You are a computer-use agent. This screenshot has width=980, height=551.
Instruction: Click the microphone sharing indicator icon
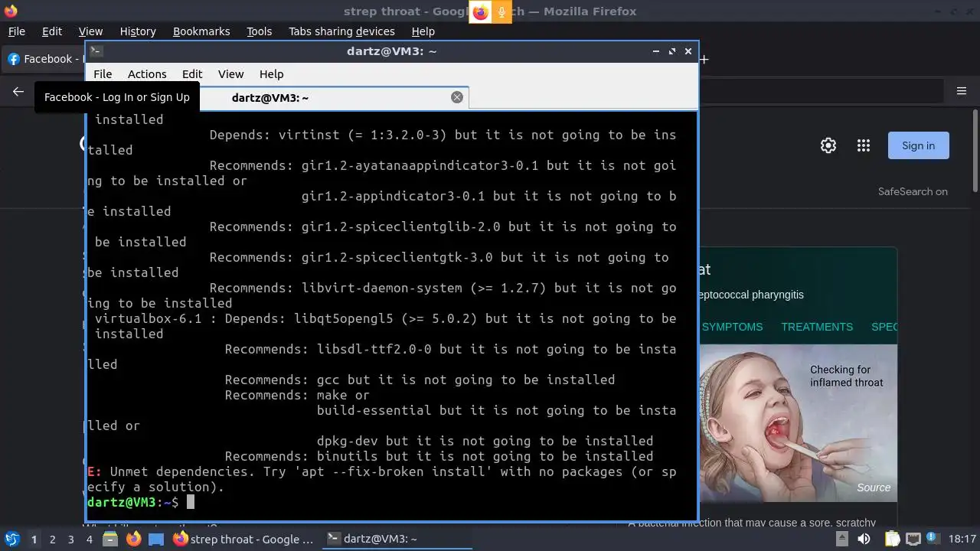501,11
